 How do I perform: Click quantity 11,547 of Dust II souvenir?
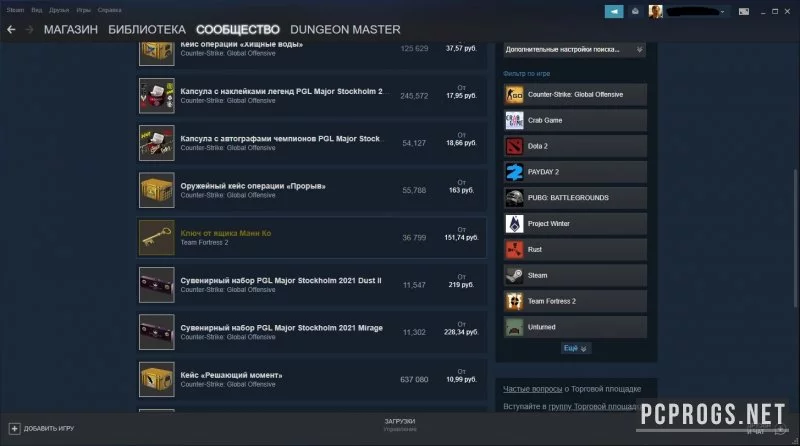pyautogui.click(x=414, y=285)
